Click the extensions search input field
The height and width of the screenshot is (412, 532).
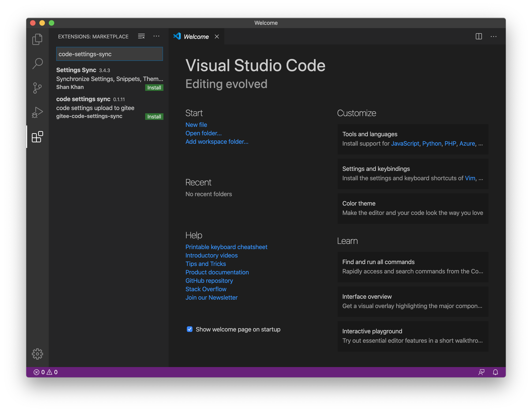pos(109,54)
